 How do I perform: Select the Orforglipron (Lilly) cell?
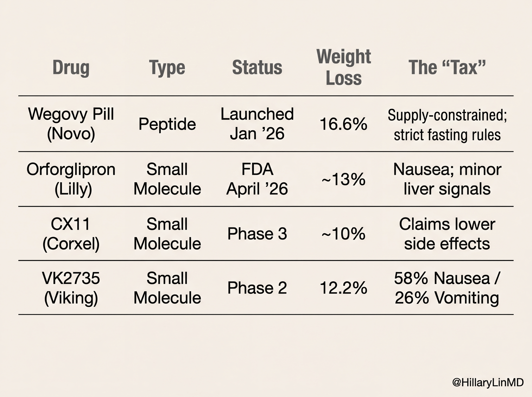point(71,179)
